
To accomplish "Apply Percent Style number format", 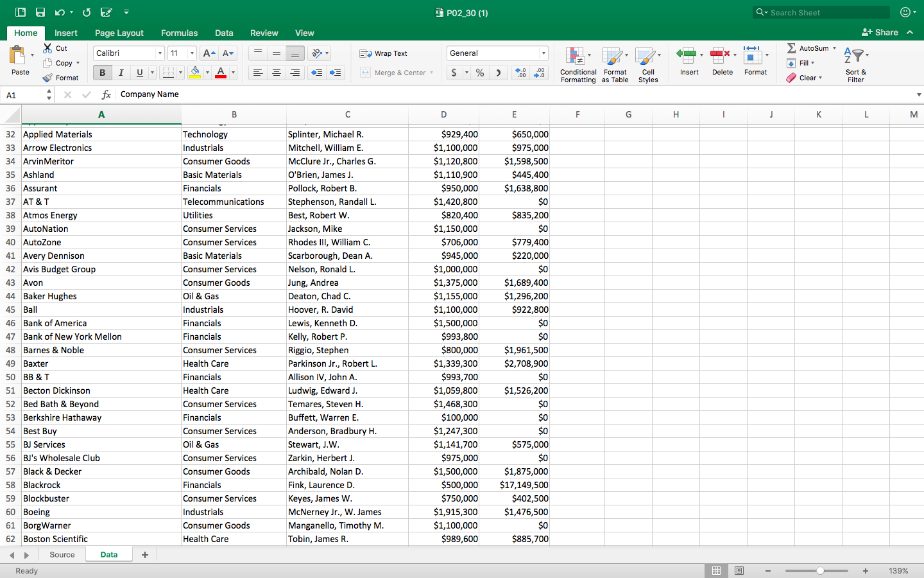I will point(480,73).
